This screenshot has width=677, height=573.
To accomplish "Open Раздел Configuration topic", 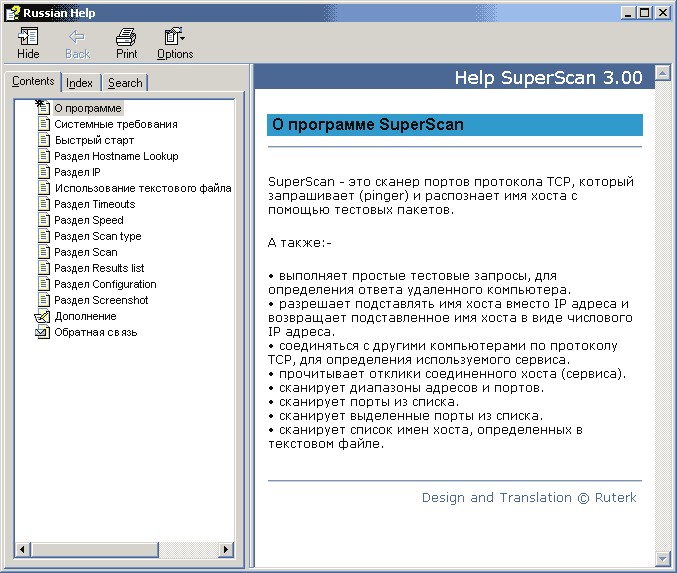I will [105, 284].
